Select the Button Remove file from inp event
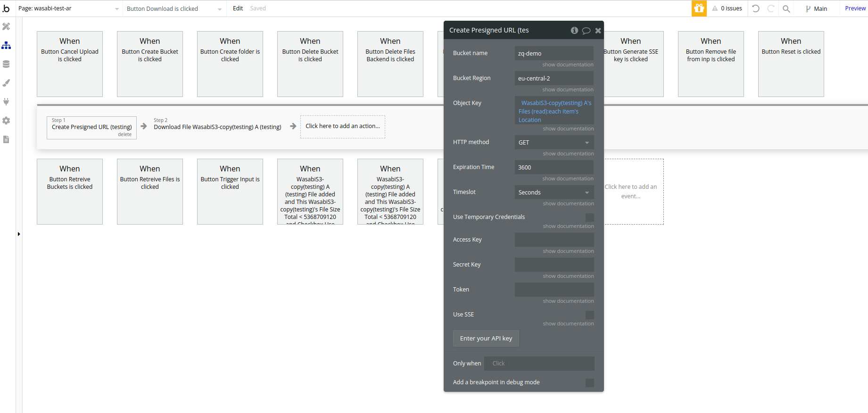 click(x=711, y=64)
